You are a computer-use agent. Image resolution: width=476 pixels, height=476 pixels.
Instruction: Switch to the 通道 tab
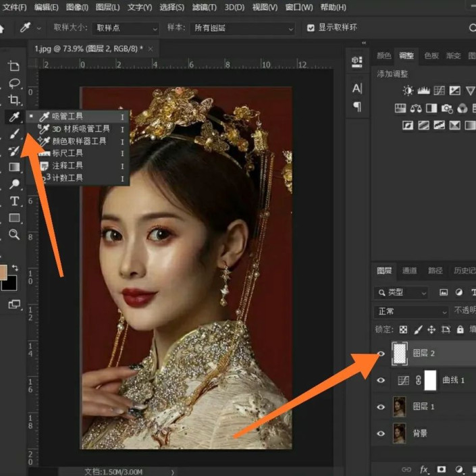tap(409, 270)
